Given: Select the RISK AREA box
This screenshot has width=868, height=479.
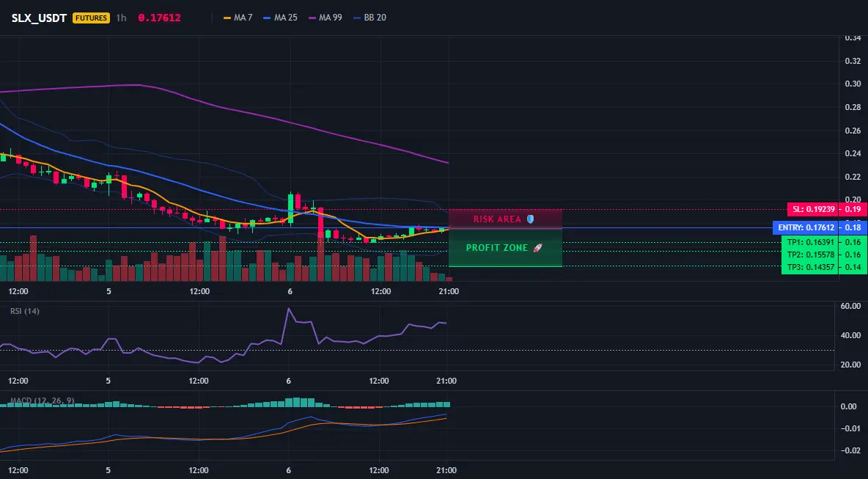Looking at the screenshot, I should 505,219.
